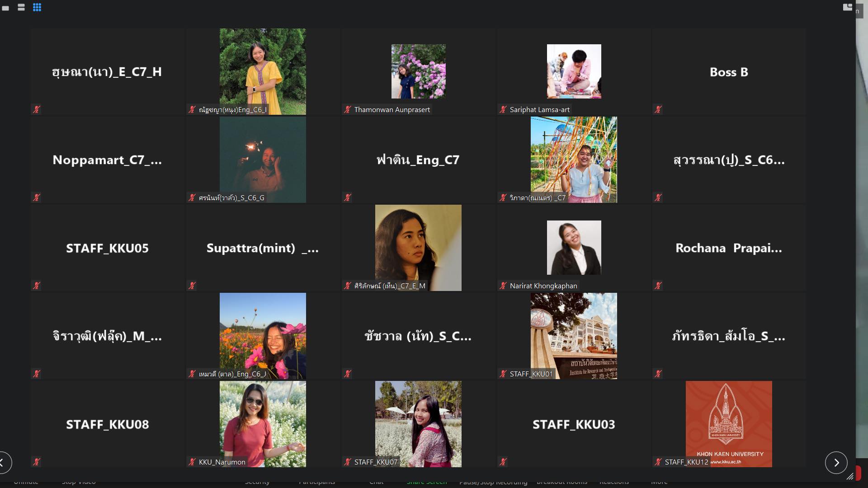Click the STAFF_KKU07 name label

376,462
